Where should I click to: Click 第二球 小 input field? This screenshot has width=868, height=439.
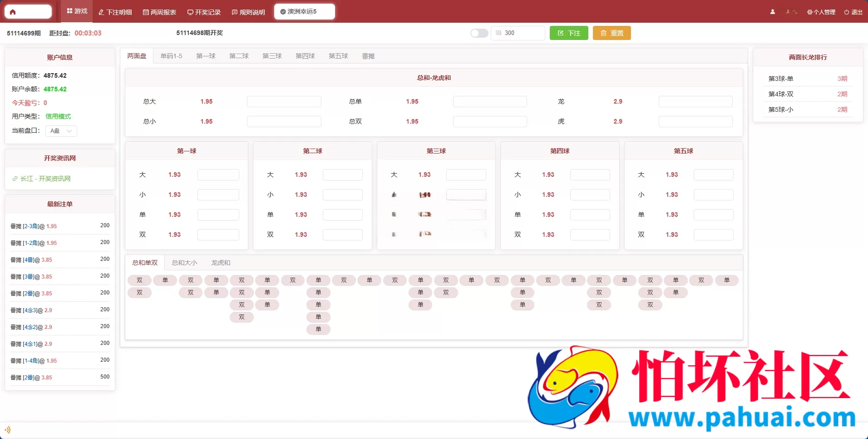[x=343, y=195]
